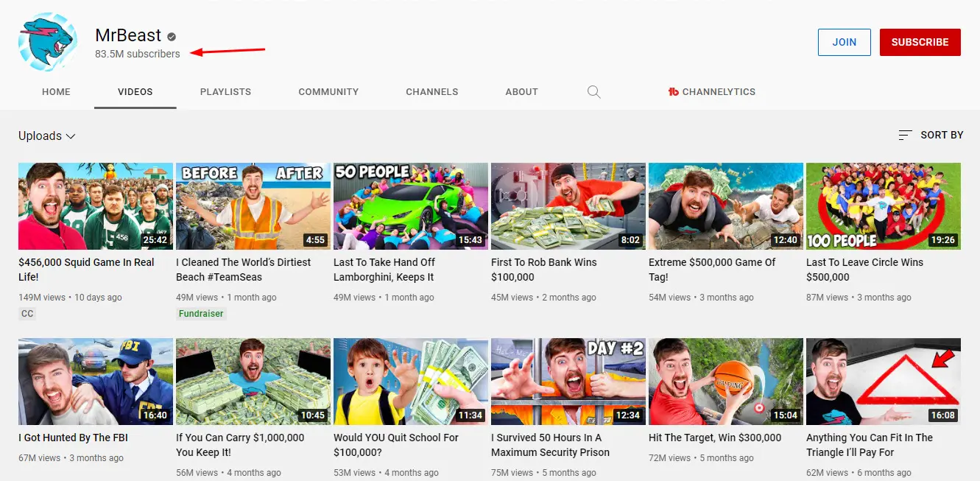Click the Fundraiser badge under beach video
Screen dimensions: 980x481
201,314
